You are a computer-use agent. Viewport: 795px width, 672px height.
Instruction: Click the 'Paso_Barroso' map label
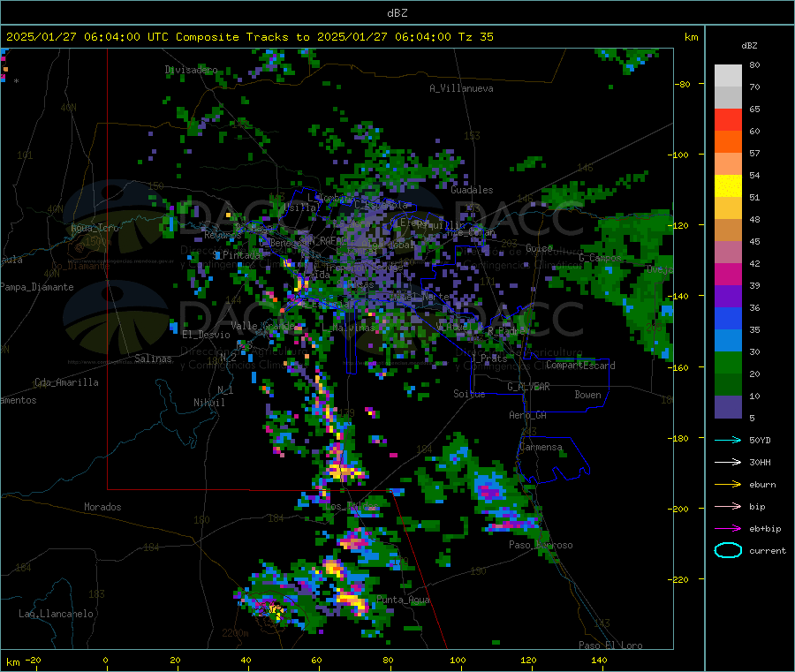coord(541,545)
